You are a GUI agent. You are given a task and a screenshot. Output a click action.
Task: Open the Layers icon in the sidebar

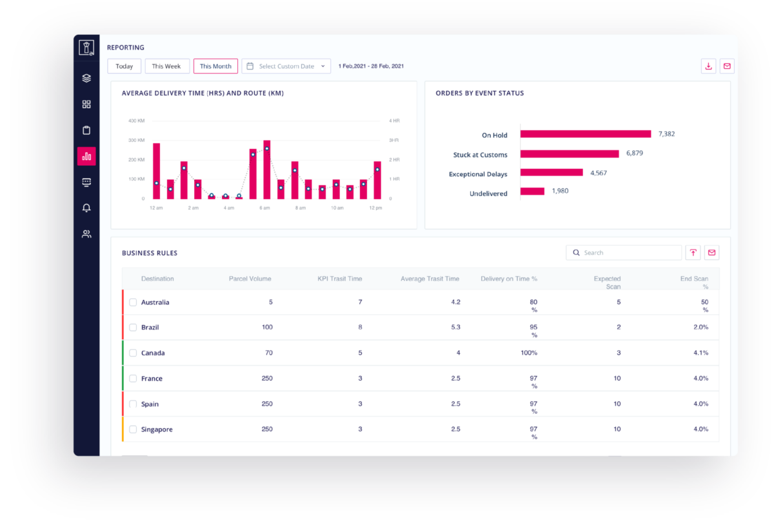point(86,78)
